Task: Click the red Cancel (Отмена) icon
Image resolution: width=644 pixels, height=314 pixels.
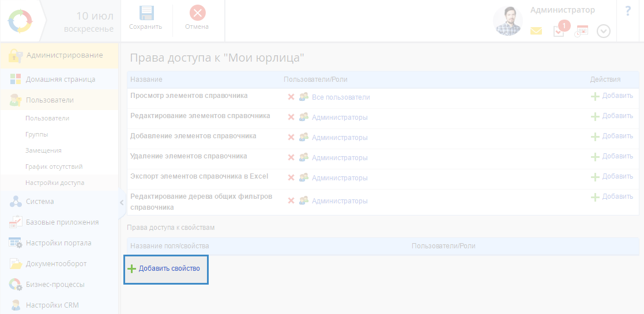Action: [x=197, y=14]
